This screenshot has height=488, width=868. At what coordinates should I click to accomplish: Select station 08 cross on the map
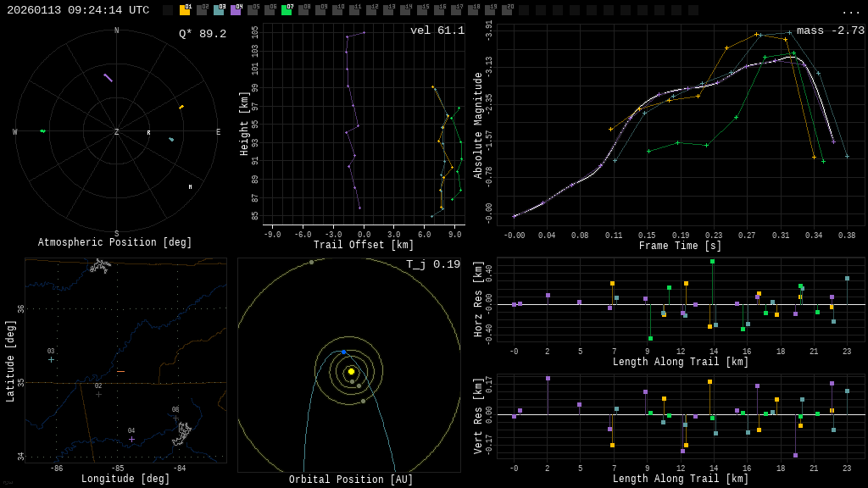pos(175,418)
